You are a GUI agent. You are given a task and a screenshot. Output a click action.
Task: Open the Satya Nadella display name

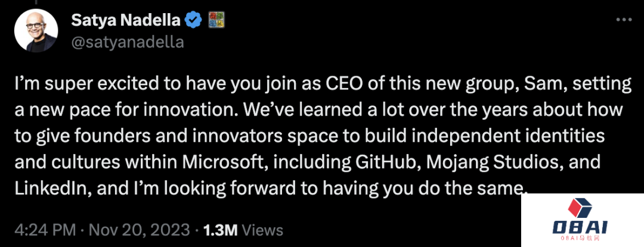point(126,20)
